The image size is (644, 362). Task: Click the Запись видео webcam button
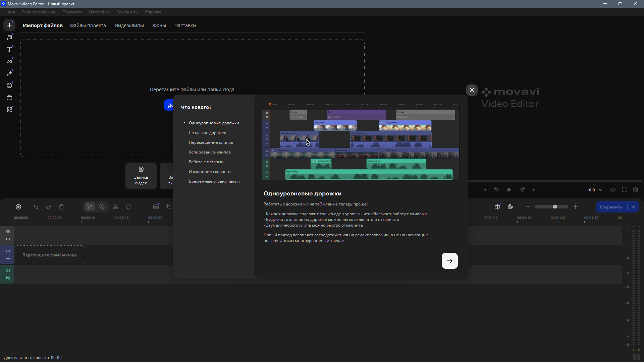click(141, 176)
